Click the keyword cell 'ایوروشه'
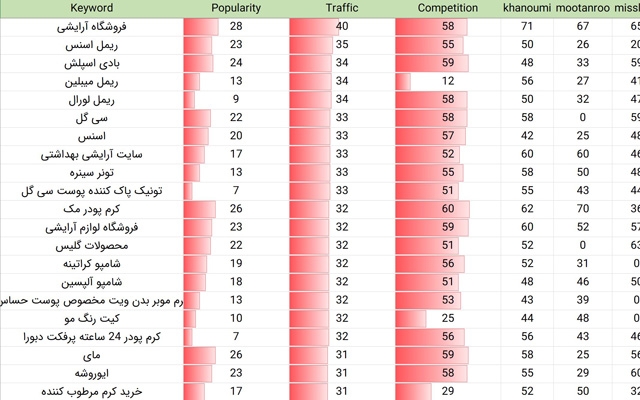 [92, 373]
